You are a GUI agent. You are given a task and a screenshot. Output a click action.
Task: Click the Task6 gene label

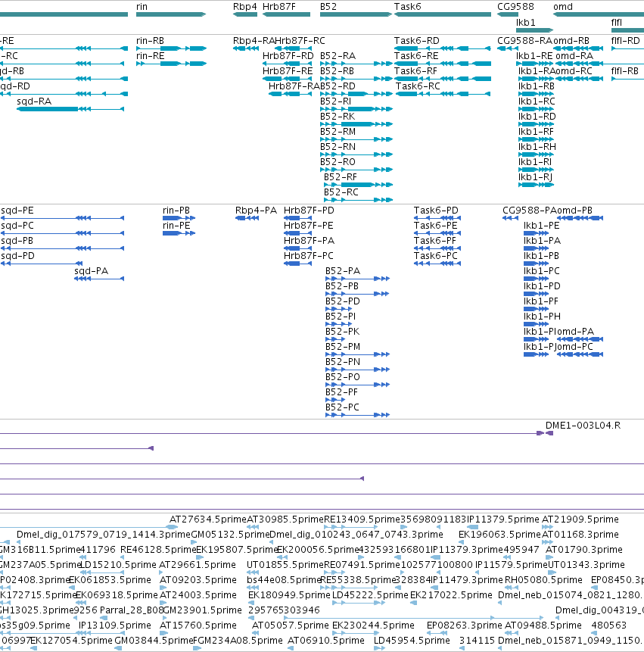pos(407,7)
